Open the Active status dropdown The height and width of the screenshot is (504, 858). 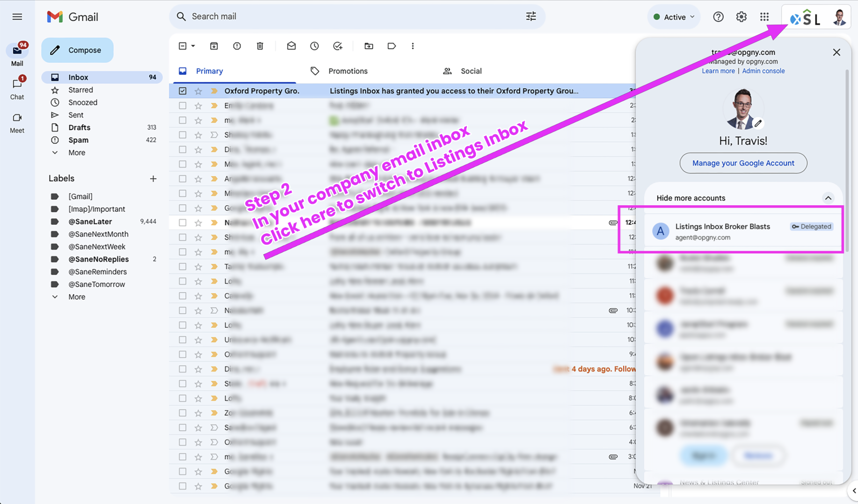pyautogui.click(x=674, y=17)
